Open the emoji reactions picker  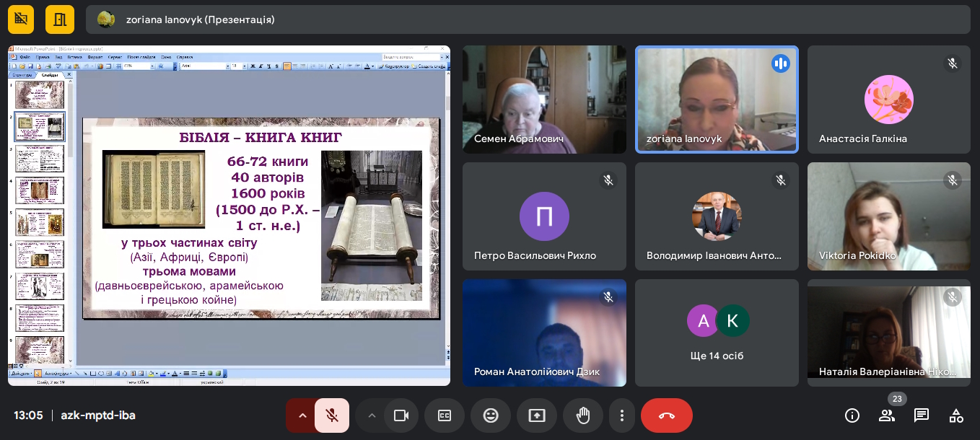tap(491, 415)
